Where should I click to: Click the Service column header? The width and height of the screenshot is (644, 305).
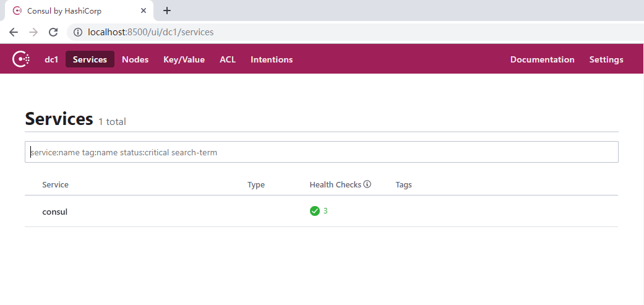56,185
